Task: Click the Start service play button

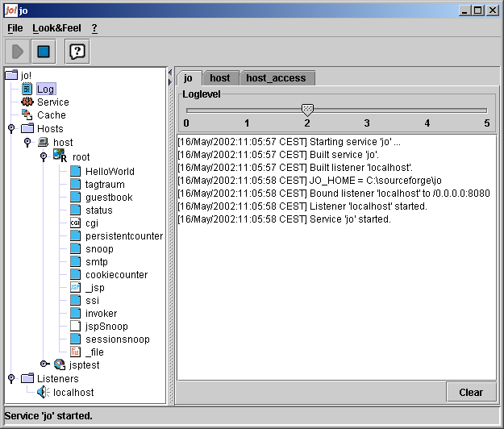Action: pyautogui.click(x=18, y=52)
